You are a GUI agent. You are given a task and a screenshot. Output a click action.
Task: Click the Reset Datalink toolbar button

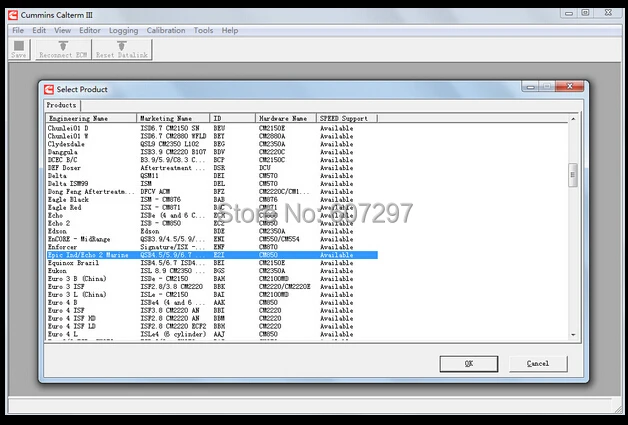122,49
